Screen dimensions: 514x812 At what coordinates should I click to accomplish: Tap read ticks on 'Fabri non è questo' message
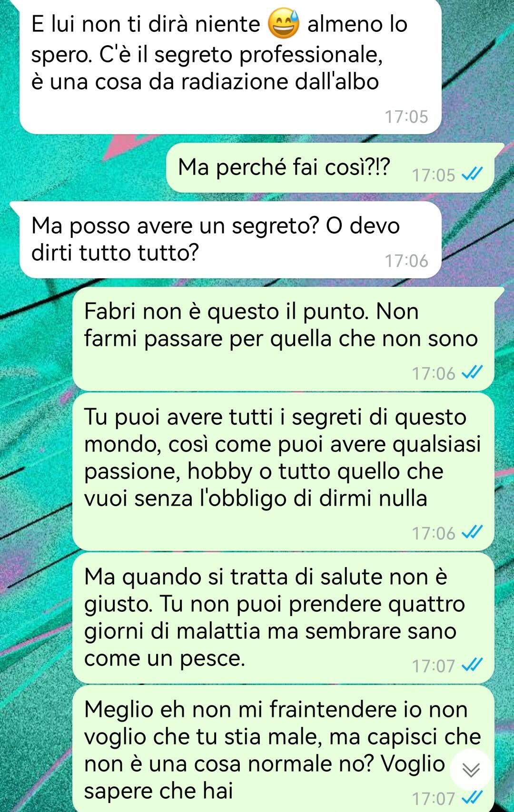tap(473, 373)
